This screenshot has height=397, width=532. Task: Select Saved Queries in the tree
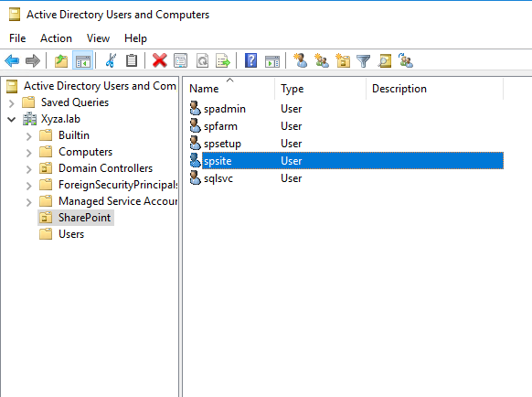point(75,102)
